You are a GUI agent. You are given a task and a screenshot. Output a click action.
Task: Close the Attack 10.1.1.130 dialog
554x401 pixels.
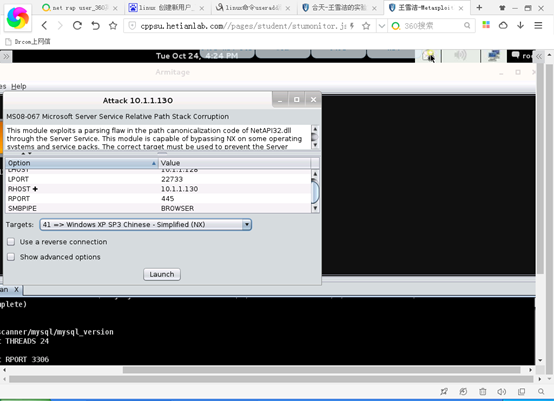pyautogui.click(x=313, y=100)
